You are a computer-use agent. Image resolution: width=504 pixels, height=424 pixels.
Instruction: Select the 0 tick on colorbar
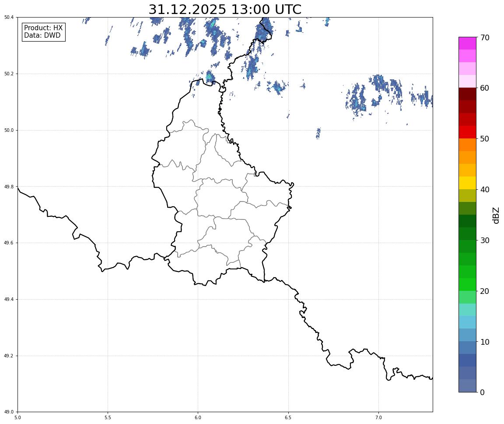click(482, 392)
